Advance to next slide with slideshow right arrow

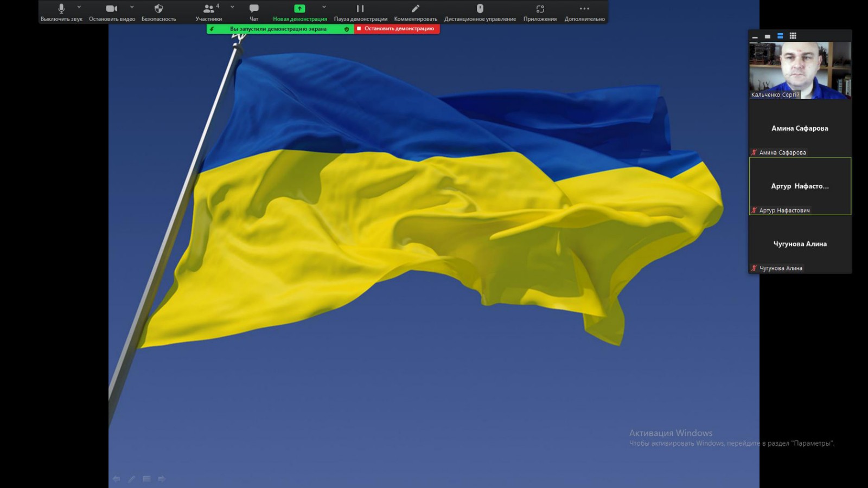(x=162, y=479)
